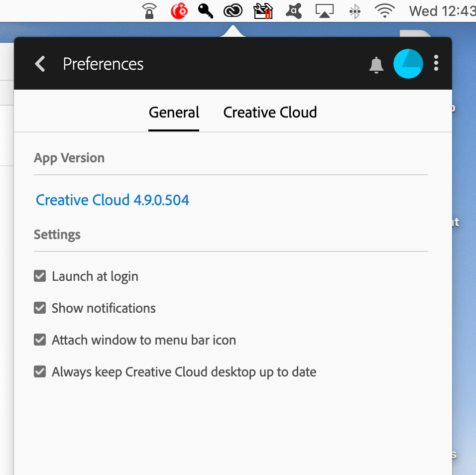Open notifications bell in Creative Cloud header

[376, 65]
